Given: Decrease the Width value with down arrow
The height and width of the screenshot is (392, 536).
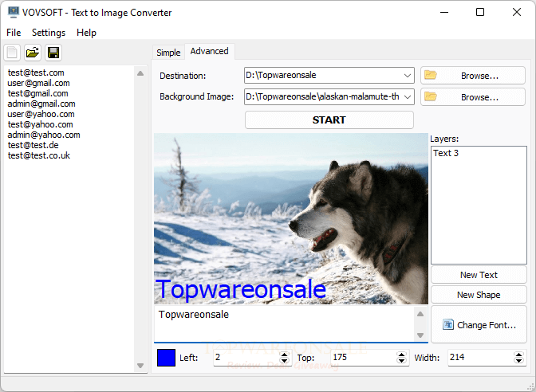Looking at the screenshot, I should click(518, 361).
